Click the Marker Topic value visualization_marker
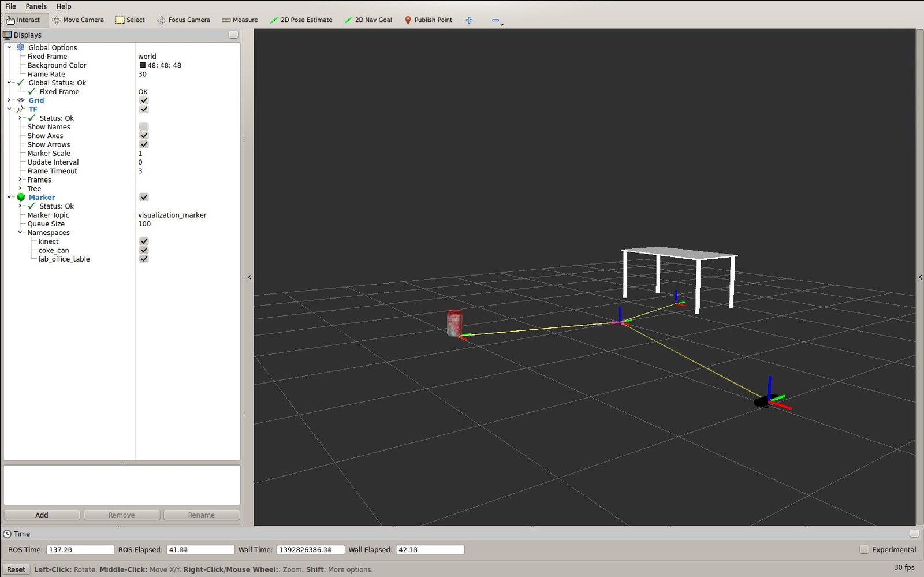This screenshot has height=577, width=924. point(172,215)
